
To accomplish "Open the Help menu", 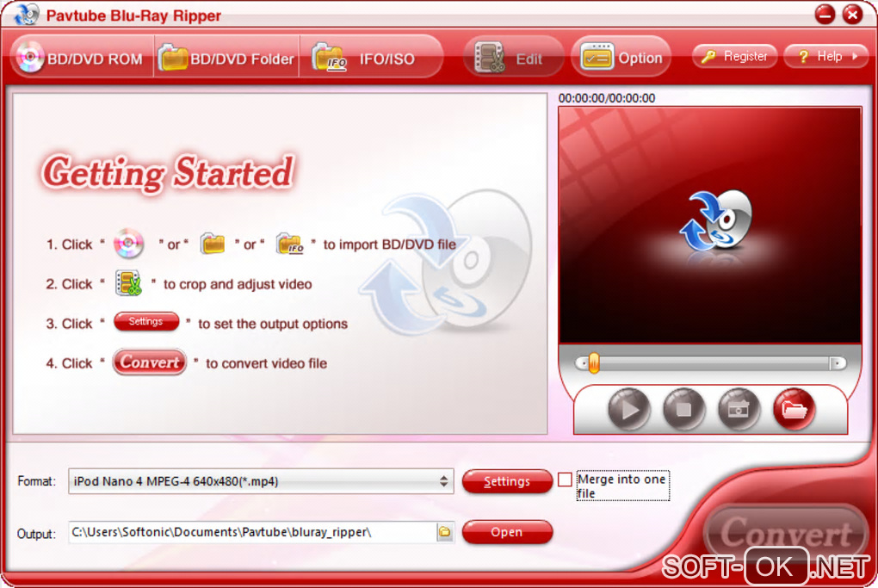I will click(826, 57).
